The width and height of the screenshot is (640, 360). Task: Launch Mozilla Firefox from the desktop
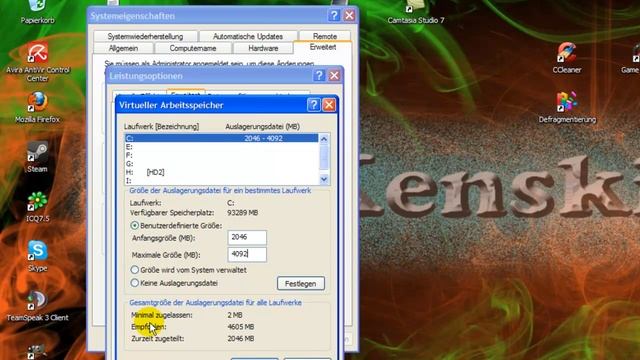tap(38, 107)
